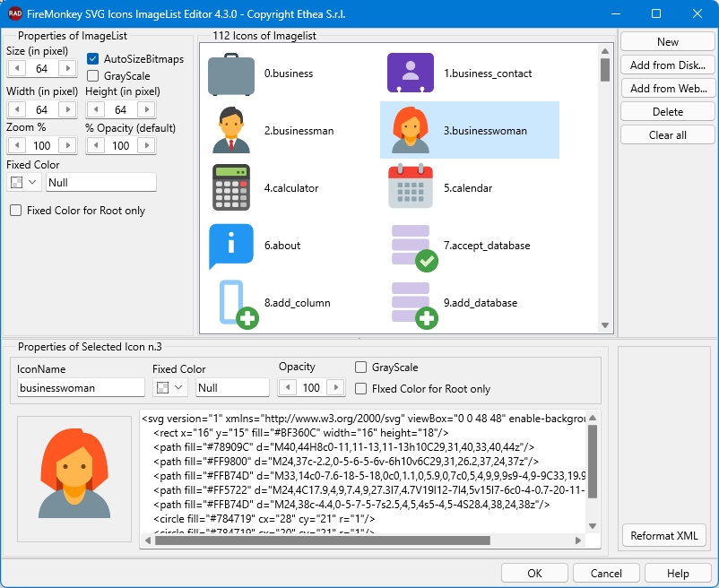The height and width of the screenshot is (588, 719).
Task: Click the Add from Disk button
Action: (x=667, y=65)
